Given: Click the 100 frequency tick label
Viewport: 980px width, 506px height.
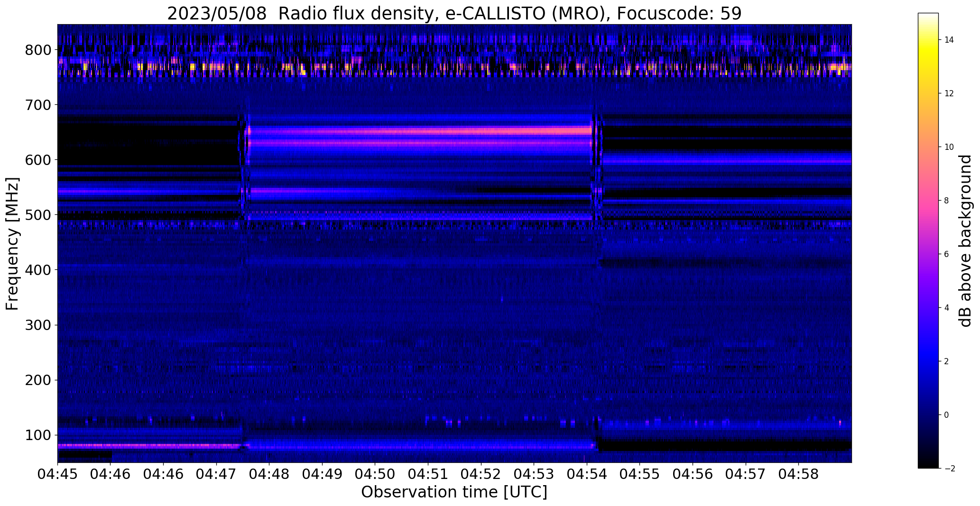Looking at the screenshot, I should (38, 435).
